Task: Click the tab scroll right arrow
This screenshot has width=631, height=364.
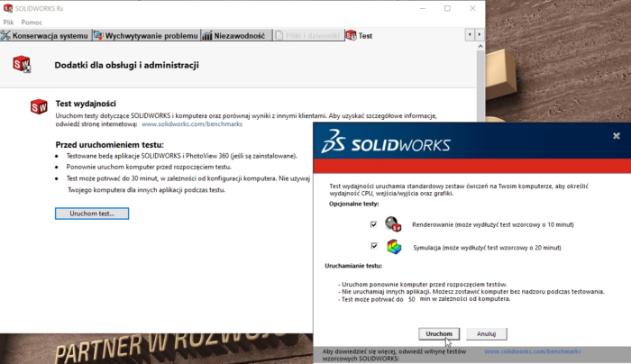Action: point(480,35)
